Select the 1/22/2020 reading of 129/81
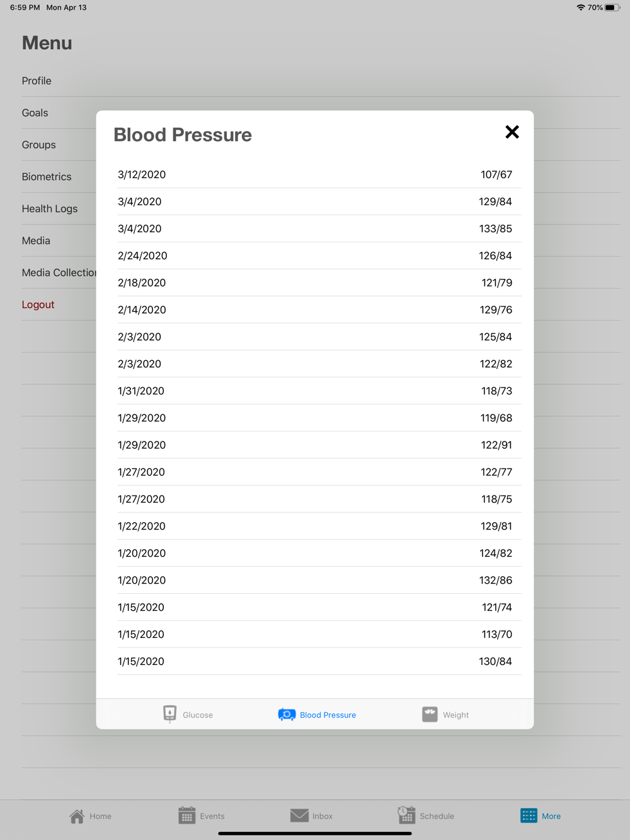 coord(315,526)
